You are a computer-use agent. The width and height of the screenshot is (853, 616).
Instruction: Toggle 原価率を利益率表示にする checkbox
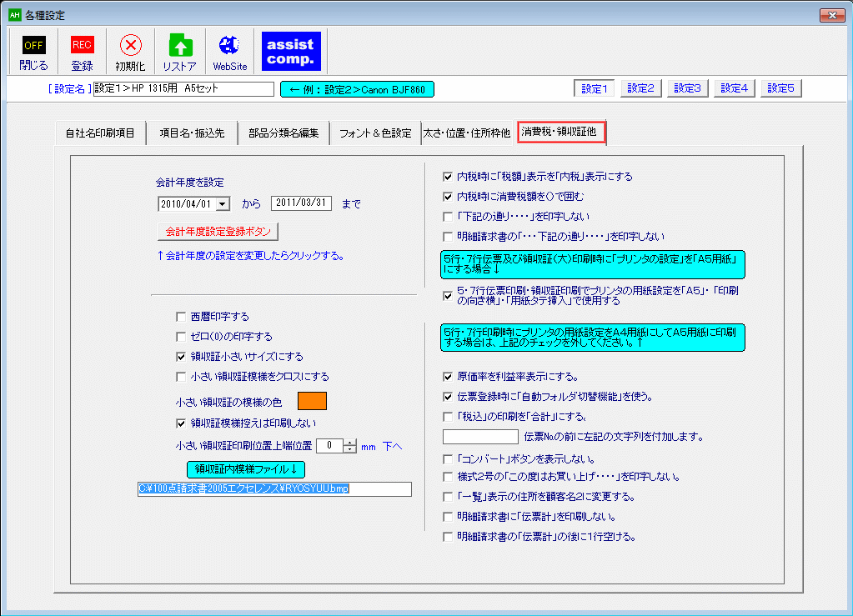click(x=449, y=377)
